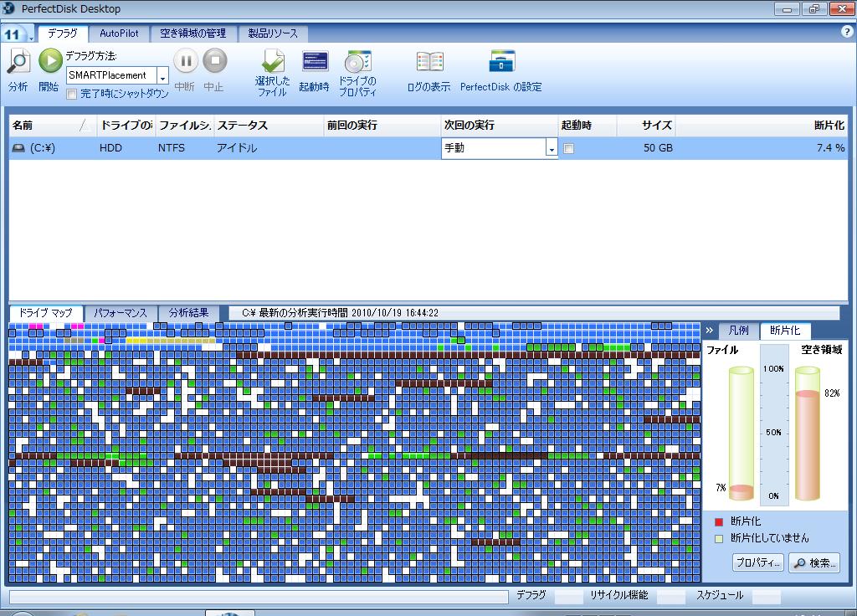The image size is (857, 616).
Task: Click the 断片化していません legend swatch
Action: [719, 538]
